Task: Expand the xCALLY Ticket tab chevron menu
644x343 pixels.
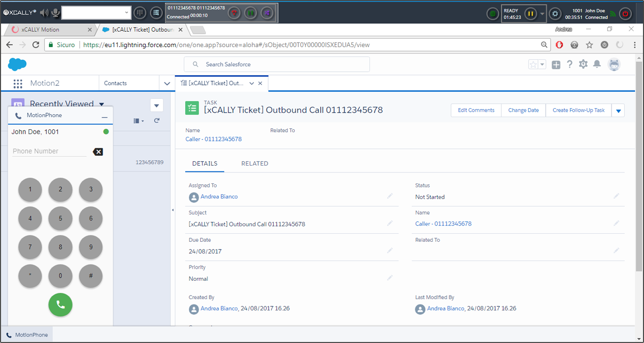Action: [x=252, y=84]
